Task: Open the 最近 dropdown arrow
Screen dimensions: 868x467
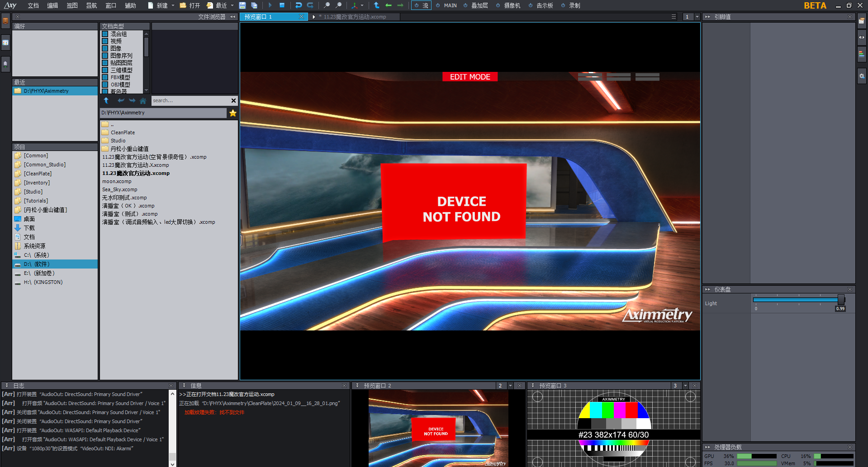Action: [232, 5]
